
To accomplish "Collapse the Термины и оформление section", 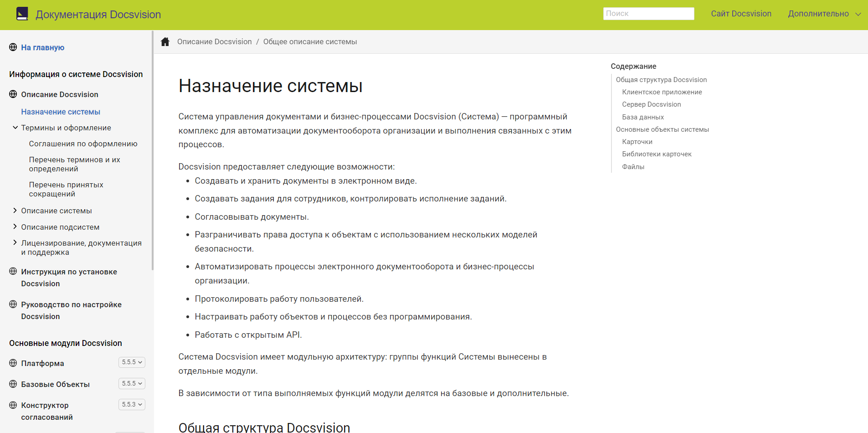I will [15, 128].
